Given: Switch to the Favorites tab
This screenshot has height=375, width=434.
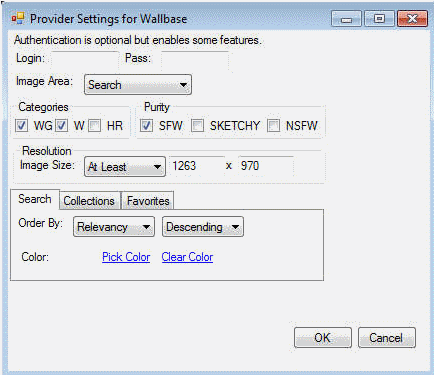Looking at the screenshot, I should (x=148, y=201).
